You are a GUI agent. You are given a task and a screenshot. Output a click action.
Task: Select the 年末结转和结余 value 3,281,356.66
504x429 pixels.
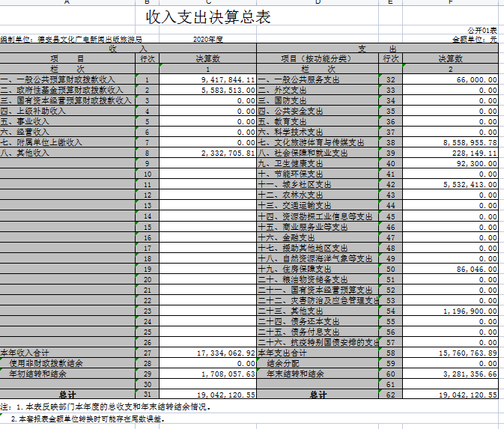click(x=470, y=373)
